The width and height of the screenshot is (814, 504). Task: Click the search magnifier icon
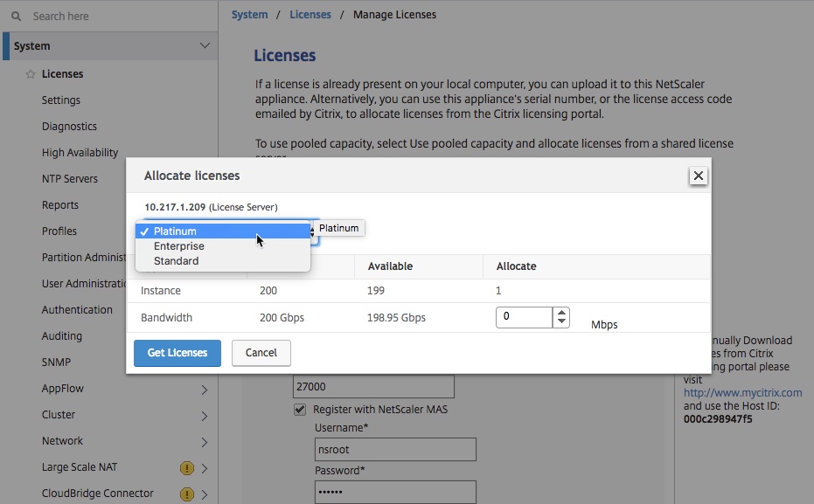[x=17, y=16]
